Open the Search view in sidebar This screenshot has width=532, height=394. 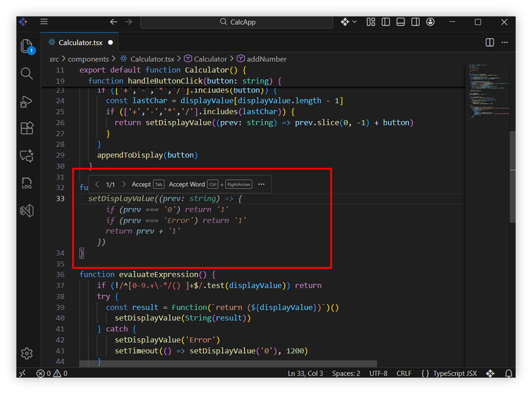point(27,74)
